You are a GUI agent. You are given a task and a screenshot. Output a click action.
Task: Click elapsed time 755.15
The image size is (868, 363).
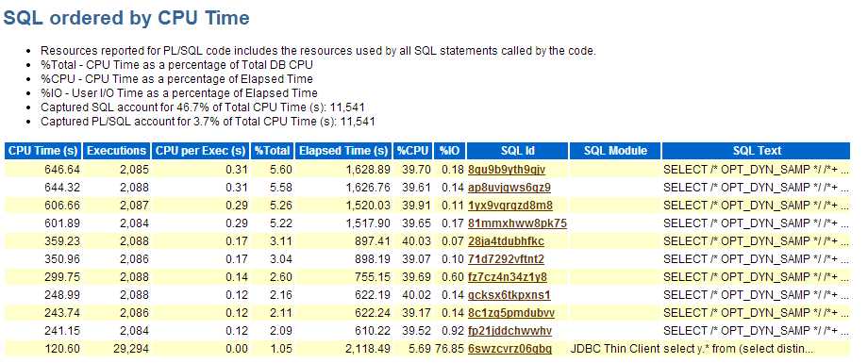(x=374, y=277)
